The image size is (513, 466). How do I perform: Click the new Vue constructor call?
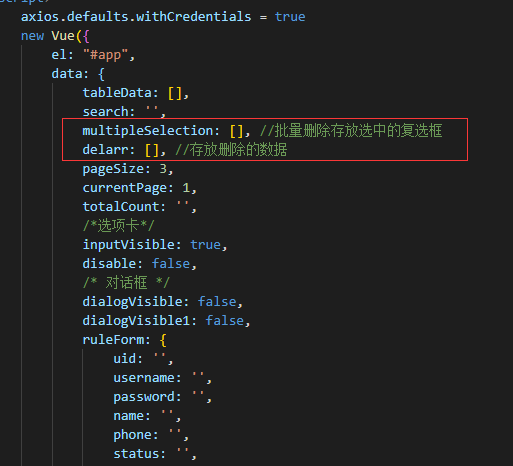click(x=55, y=36)
